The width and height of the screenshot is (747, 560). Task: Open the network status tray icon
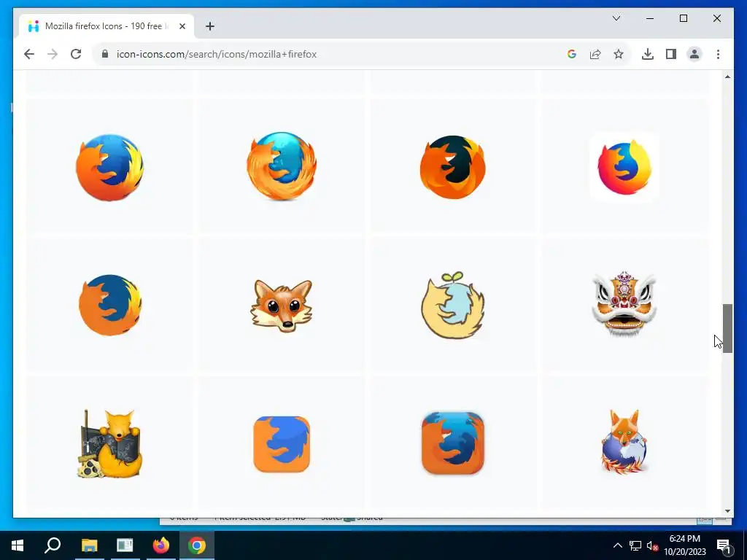click(x=635, y=545)
